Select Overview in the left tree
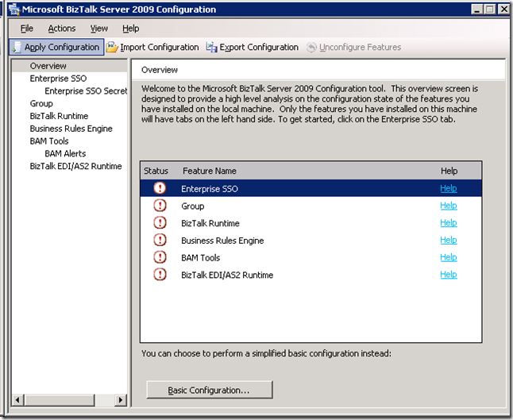Viewport: 513px width, 420px height. 48,66
